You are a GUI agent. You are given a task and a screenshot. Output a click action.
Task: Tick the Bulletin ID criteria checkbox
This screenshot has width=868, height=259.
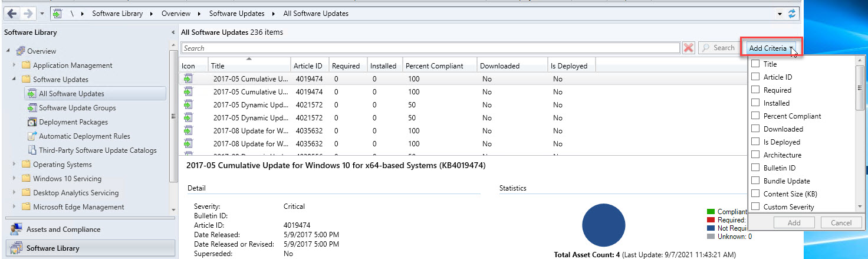coord(755,168)
